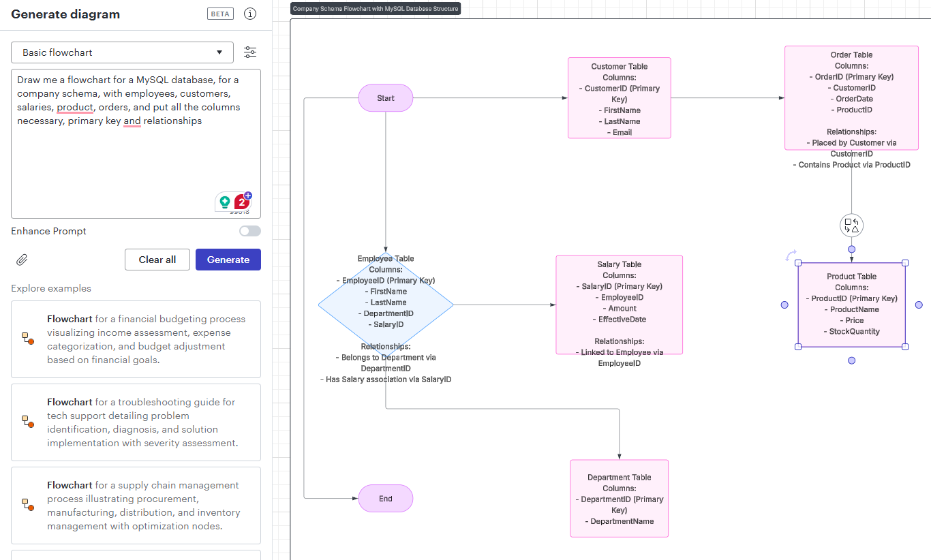931x560 pixels.
Task: Click the top-left resize handle of Product Table
Action: [x=798, y=263]
